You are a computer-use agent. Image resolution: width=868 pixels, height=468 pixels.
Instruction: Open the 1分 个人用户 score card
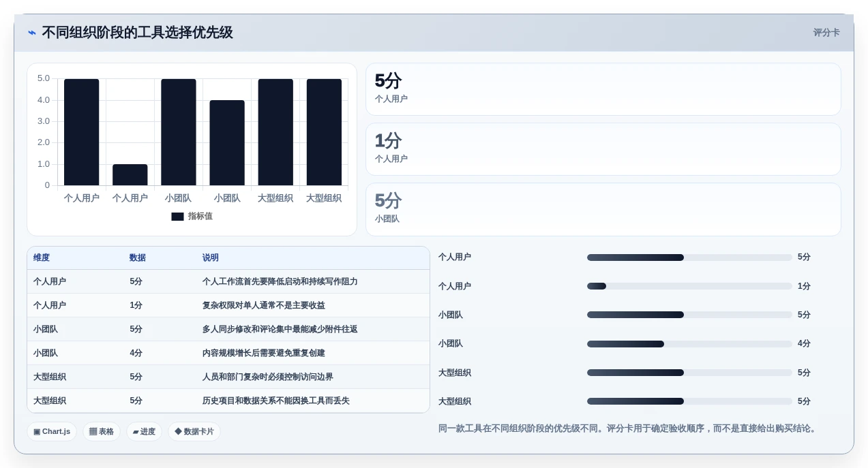coord(603,149)
